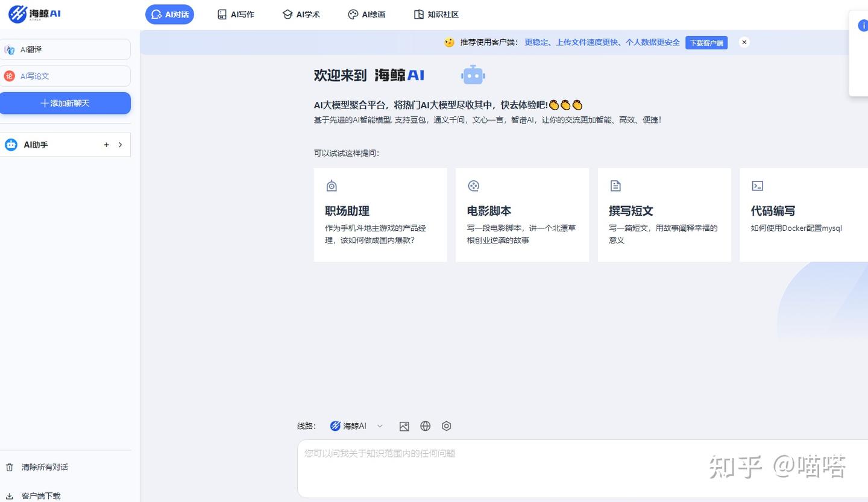Click 清除所有对话 to clear chats
The height and width of the screenshot is (502, 868).
[45, 467]
